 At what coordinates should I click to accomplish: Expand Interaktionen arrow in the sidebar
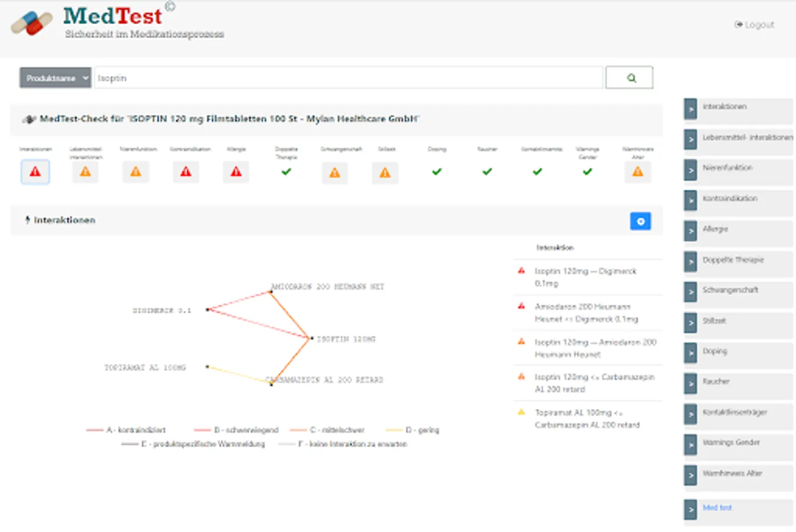(x=691, y=109)
